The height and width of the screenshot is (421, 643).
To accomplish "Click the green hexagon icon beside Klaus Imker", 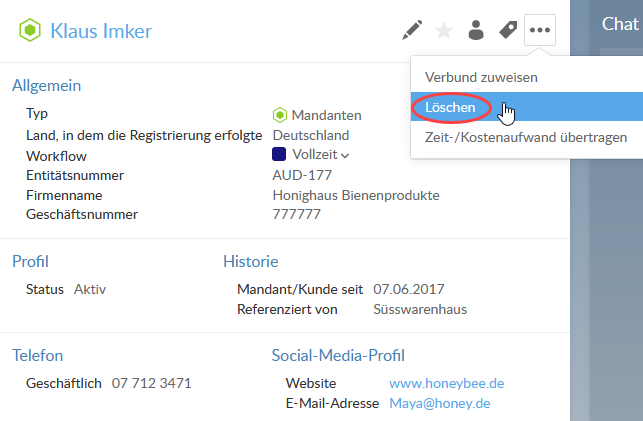I will 30,30.
